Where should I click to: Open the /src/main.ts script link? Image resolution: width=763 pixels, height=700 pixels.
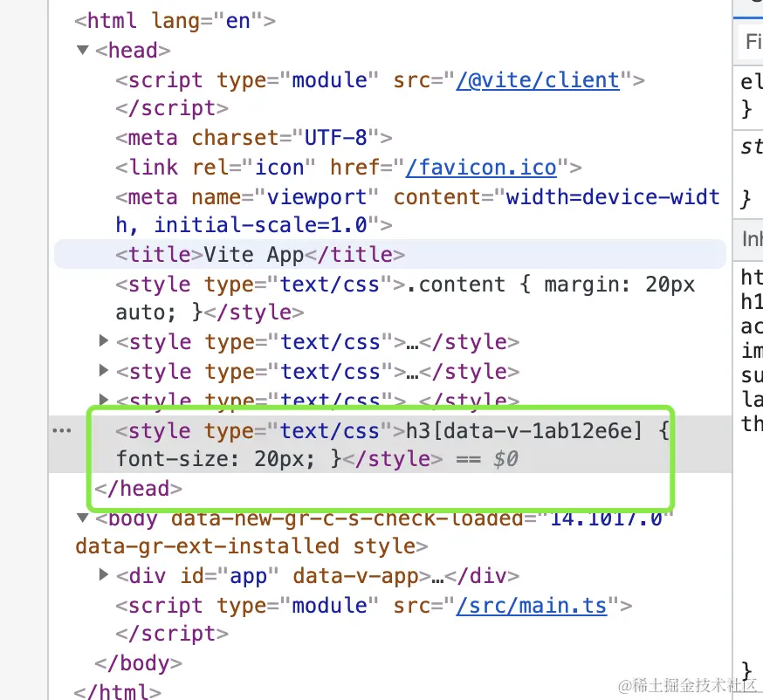pos(532,606)
